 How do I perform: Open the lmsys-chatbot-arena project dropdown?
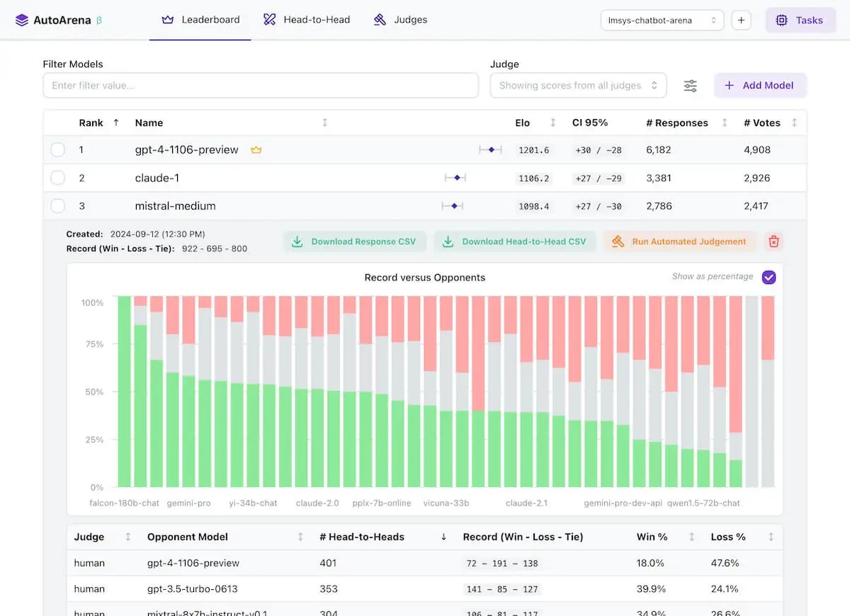click(662, 20)
